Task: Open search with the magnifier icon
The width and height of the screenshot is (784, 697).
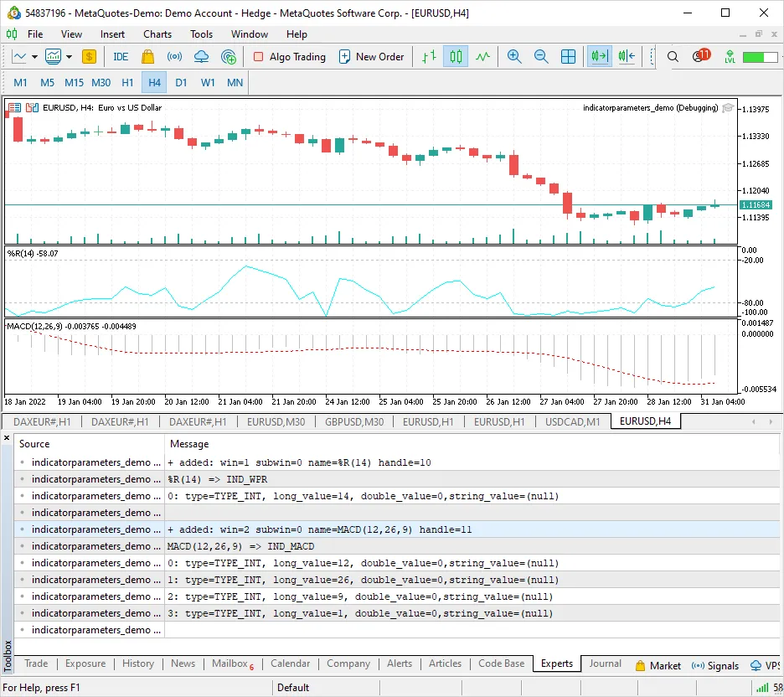Action: [673, 56]
